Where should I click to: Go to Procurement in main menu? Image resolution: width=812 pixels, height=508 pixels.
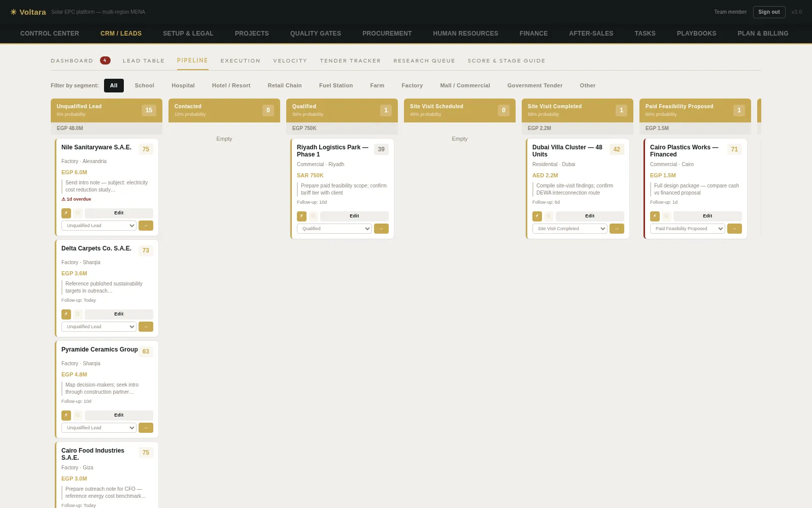pos(387,34)
